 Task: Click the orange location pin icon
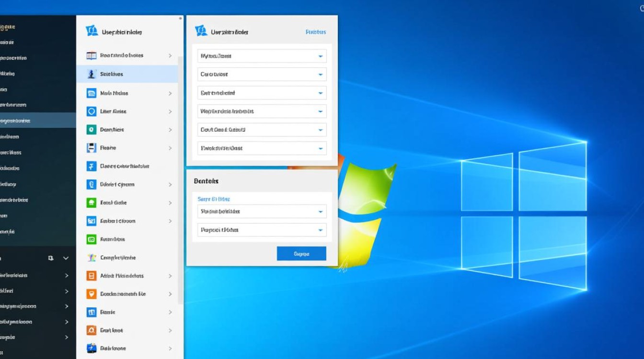tap(91, 294)
